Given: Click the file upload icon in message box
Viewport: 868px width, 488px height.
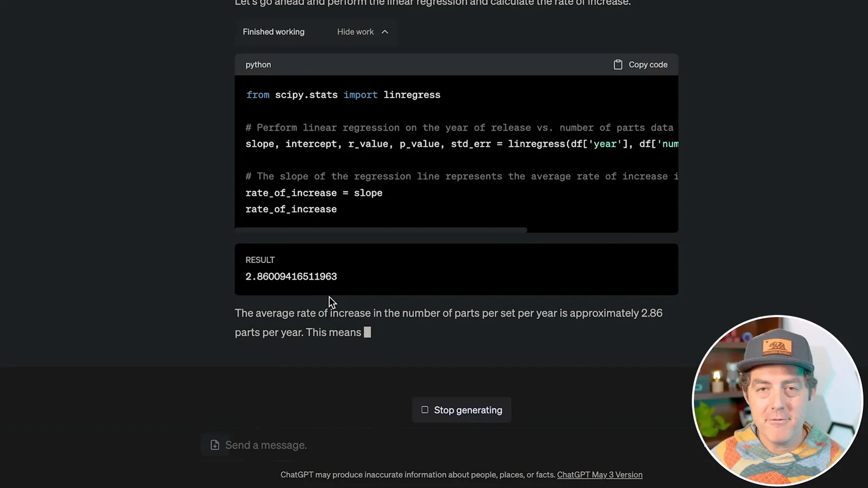Looking at the screenshot, I should coord(215,445).
